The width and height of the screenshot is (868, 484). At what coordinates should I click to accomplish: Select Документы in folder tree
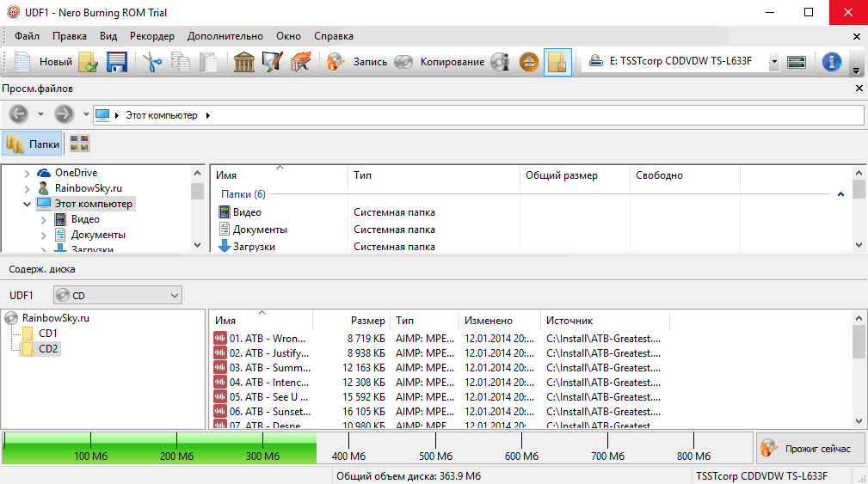tap(98, 235)
